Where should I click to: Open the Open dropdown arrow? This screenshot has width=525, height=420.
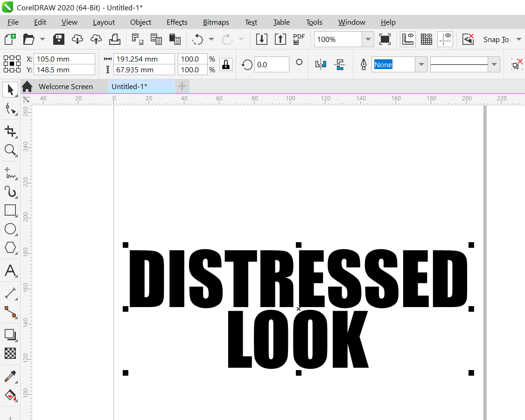point(42,39)
